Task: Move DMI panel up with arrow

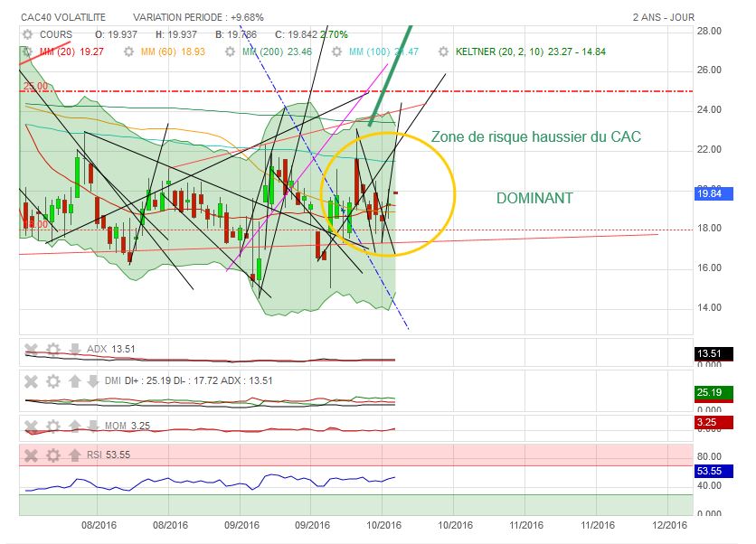Action: (74, 381)
